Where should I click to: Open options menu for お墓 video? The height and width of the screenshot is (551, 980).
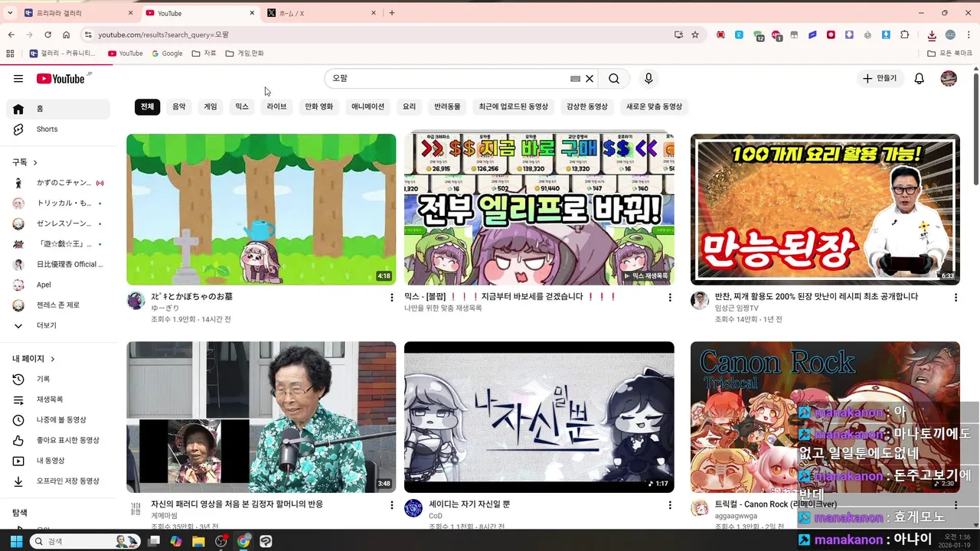click(392, 298)
